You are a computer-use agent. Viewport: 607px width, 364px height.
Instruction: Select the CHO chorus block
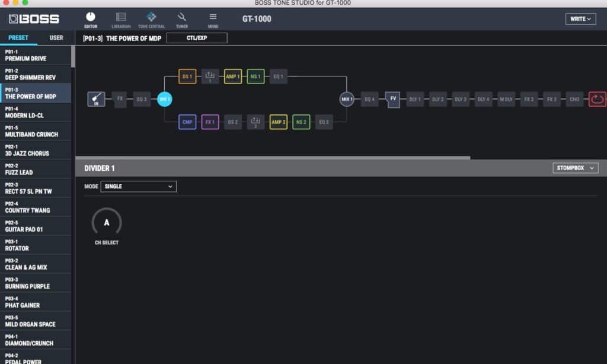point(574,99)
